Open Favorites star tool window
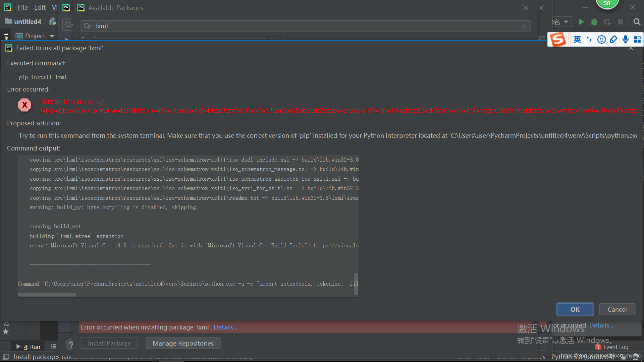Image resolution: width=644 pixels, height=362 pixels. [6, 331]
